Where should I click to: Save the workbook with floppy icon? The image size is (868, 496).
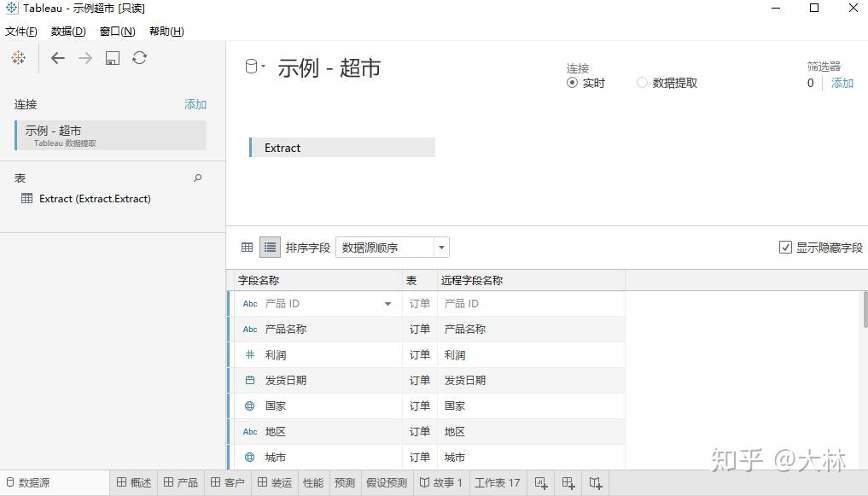point(113,58)
